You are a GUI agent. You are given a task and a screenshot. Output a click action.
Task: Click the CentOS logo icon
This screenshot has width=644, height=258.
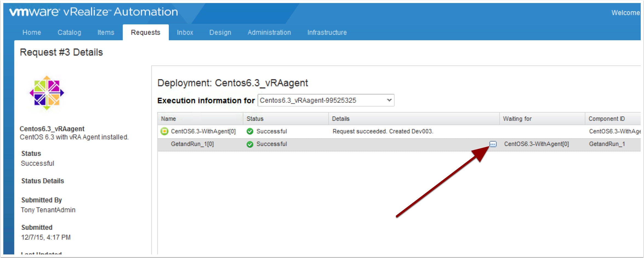point(47,93)
